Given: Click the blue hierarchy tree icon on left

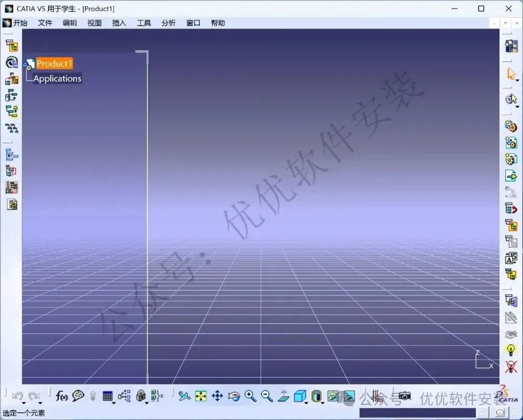Looking at the screenshot, I should pos(12,155).
